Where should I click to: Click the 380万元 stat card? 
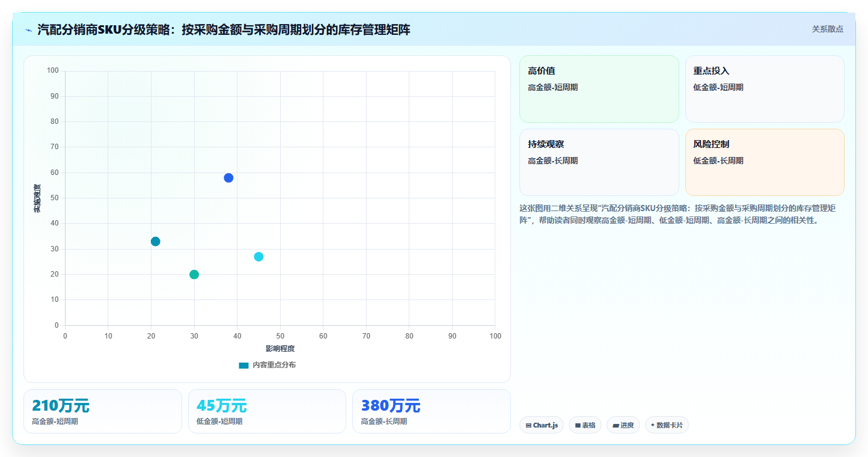[432, 411]
